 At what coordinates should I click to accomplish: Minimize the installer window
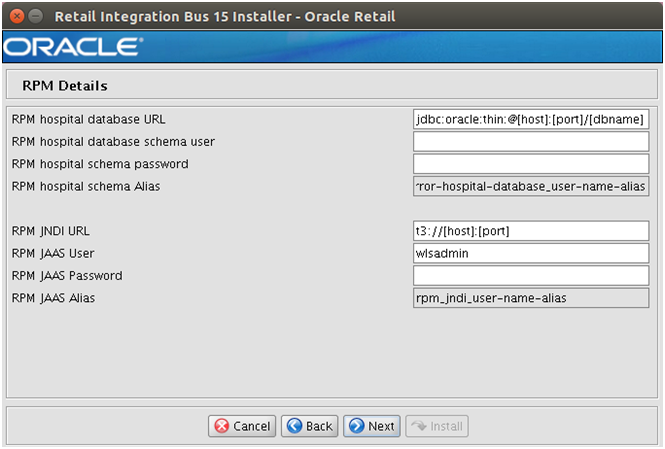[36, 16]
